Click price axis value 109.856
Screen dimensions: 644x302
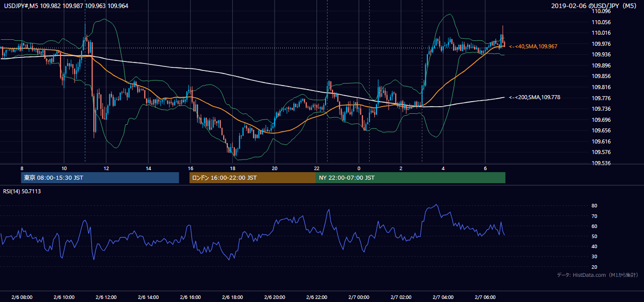[602, 76]
